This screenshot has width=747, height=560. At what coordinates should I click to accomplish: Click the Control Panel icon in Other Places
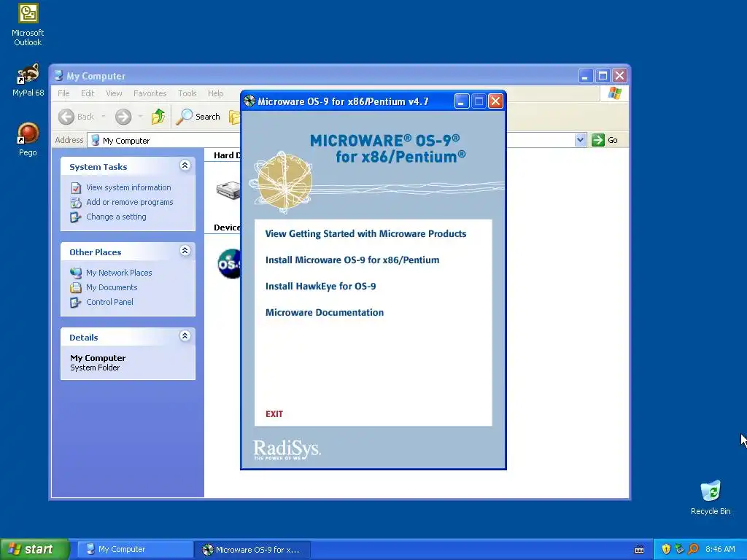click(x=75, y=303)
